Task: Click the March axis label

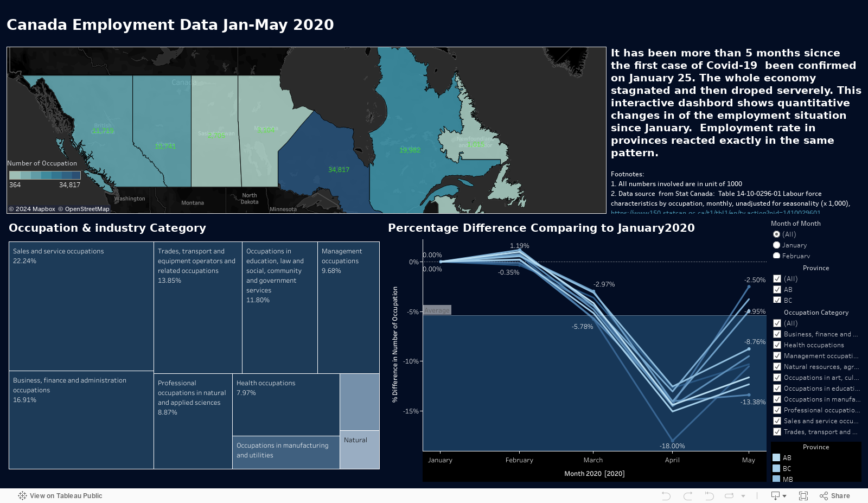Action: click(593, 460)
